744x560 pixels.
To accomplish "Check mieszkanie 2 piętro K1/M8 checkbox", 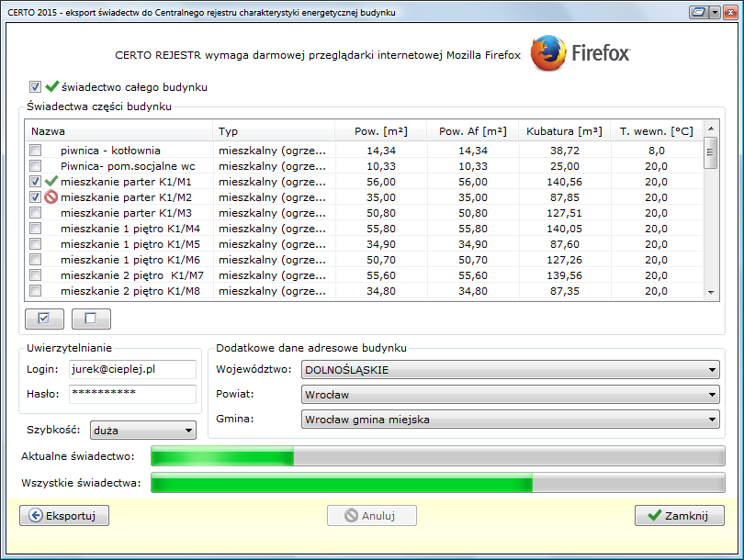I will click(x=35, y=291).
